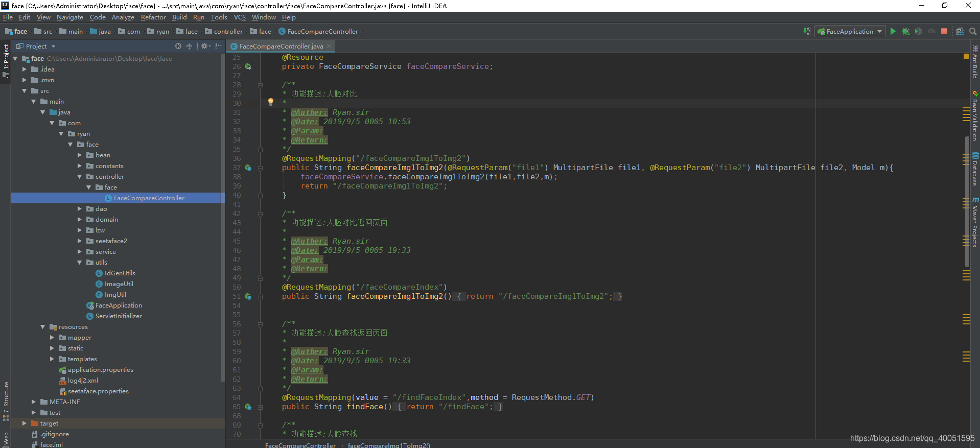Click the editor vertical scrollbar
The height and width of the screenshot is (448, 980).
point(967,202)
